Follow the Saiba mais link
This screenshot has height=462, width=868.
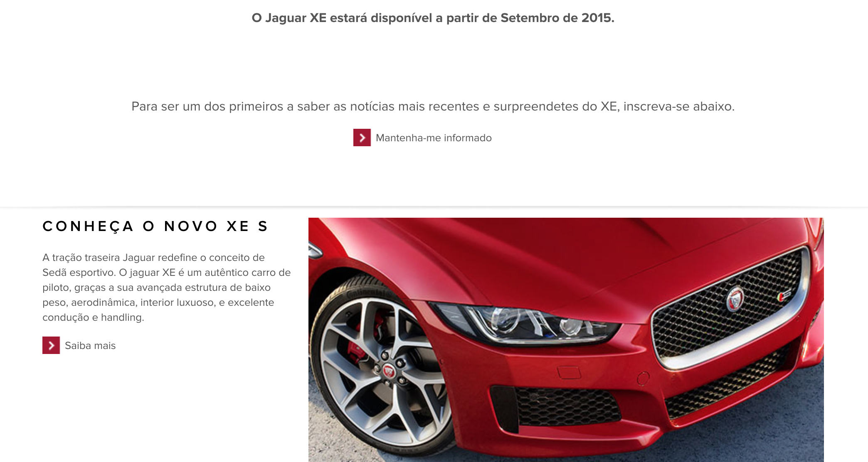click(x=90, y=346)
